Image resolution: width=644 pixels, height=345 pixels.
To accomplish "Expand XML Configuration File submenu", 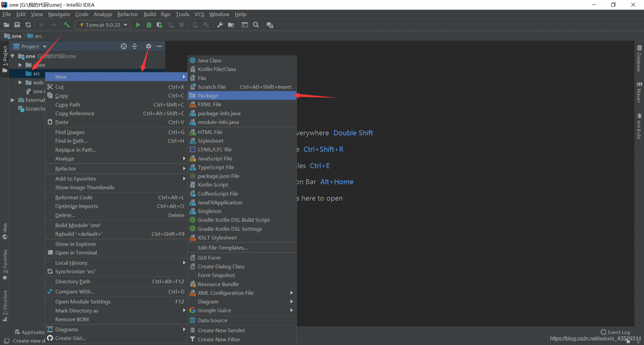I will 242,293.
